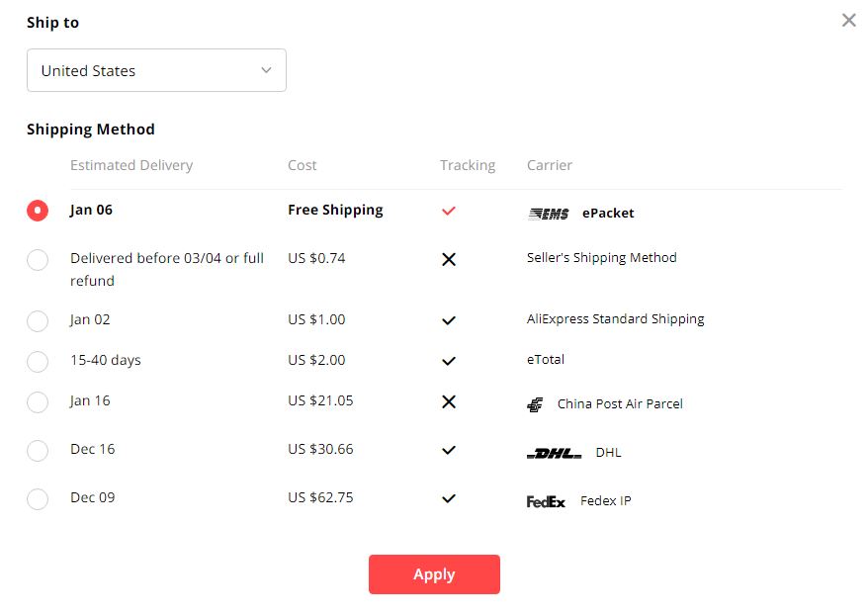868x615 pixels.
Task: Select the eTotal 15-40 days radio button
Action: click(38, 362)
